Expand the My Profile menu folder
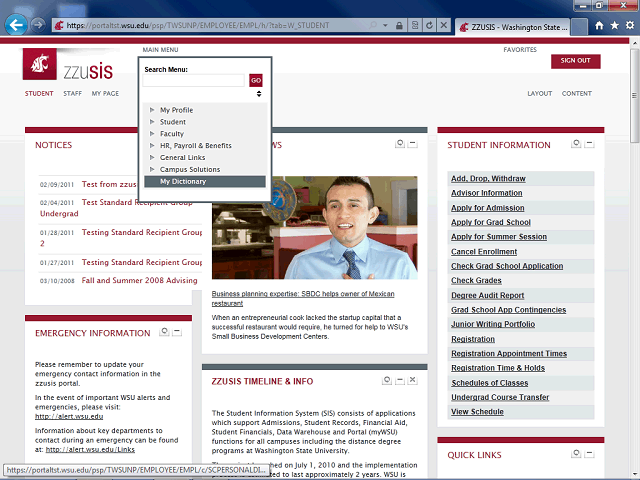This screenshot has height=480, width=640. pos(152,110)
